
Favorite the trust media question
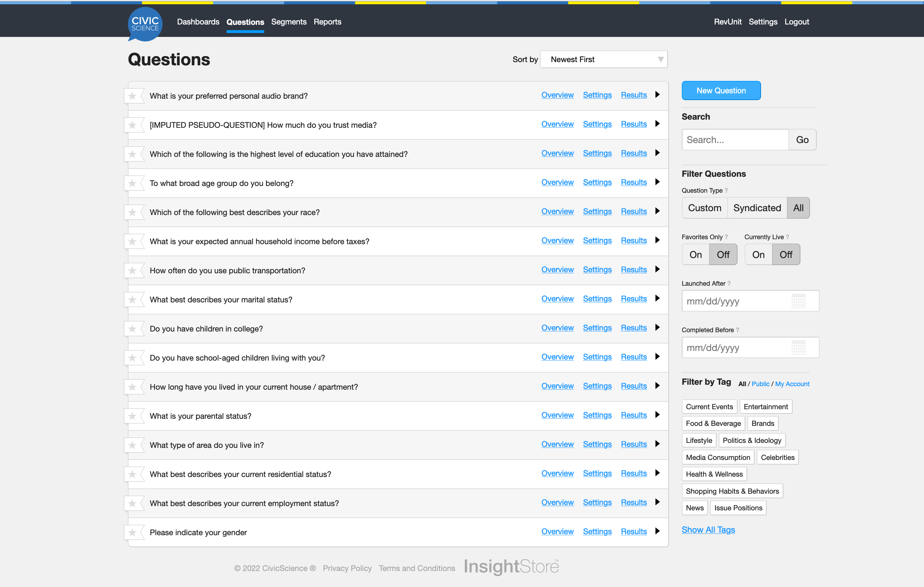click(132, 125)
